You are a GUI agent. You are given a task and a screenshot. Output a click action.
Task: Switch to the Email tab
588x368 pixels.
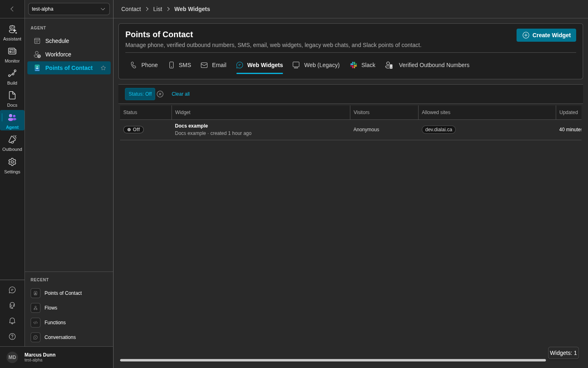[214, 65]
